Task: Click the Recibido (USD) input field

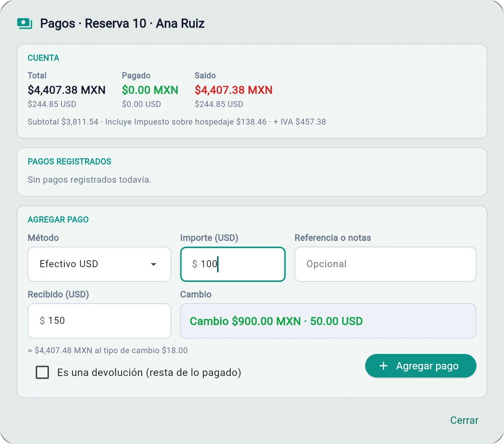Action: (99, 321)
